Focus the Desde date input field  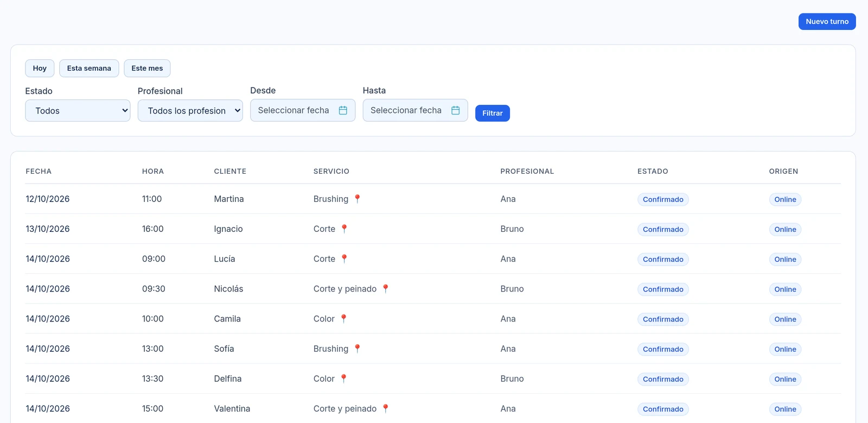click(303, 110)
